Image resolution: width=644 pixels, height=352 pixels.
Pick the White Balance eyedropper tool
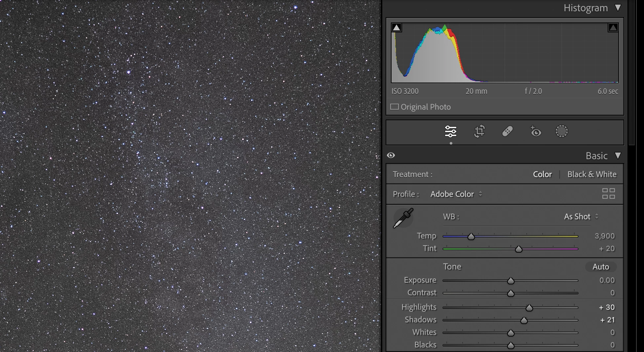403,218
